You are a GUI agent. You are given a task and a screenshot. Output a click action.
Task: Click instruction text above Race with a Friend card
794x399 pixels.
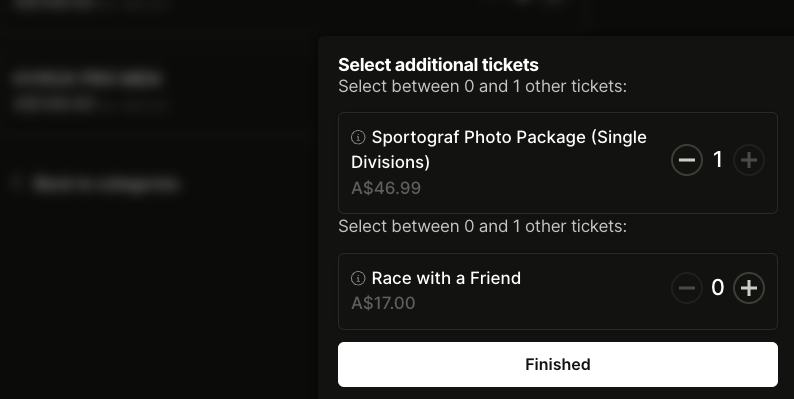483,226
